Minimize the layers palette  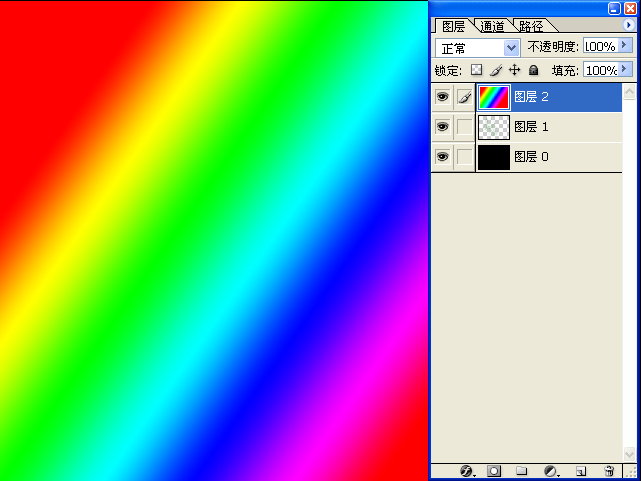[x=614, y=8]
